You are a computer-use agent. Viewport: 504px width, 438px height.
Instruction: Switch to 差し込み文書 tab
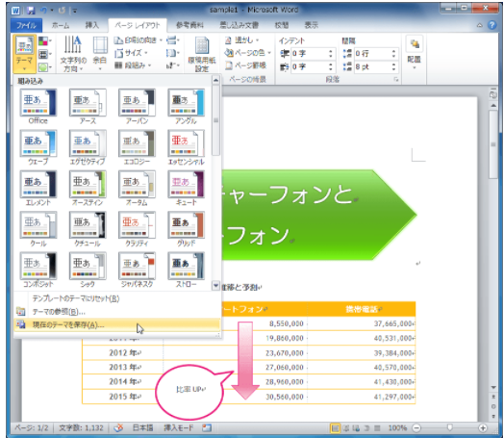click(239, 25)
